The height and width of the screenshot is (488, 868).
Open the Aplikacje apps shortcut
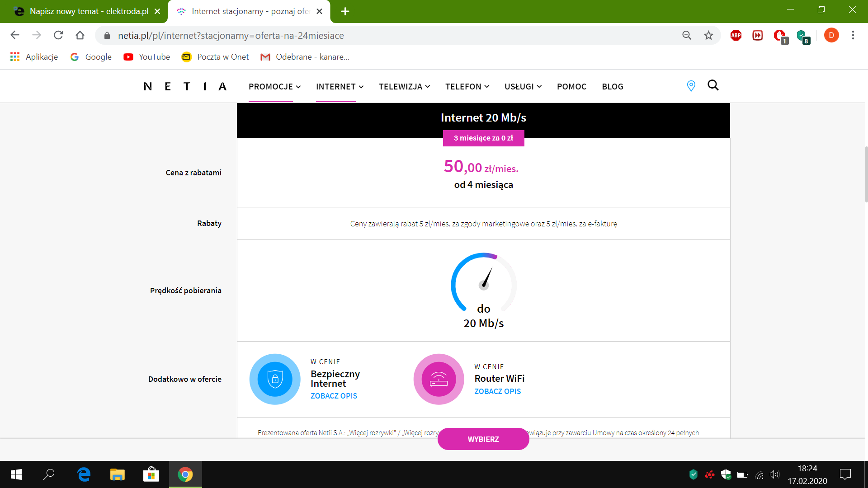tap(34, 57)
